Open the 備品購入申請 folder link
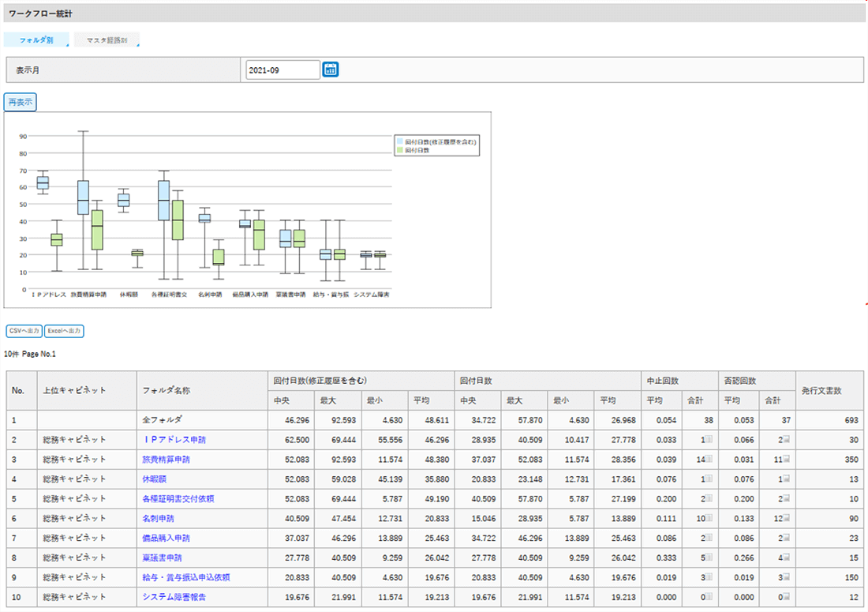Image resolution: width=868 pixels, height=612 pixels. [166, 538]
